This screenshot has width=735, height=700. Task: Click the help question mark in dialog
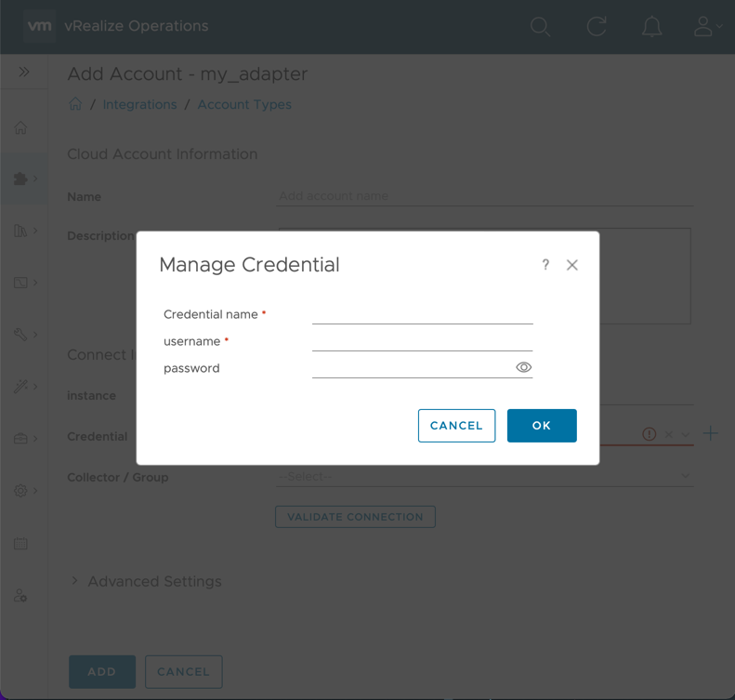545,265
